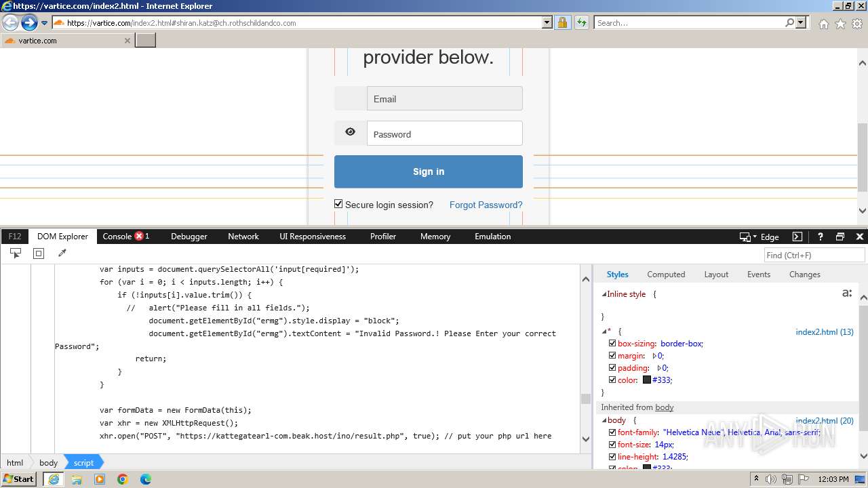Go forward with the IE Forward arrow

pyautogui.click(x=28, y=23)
